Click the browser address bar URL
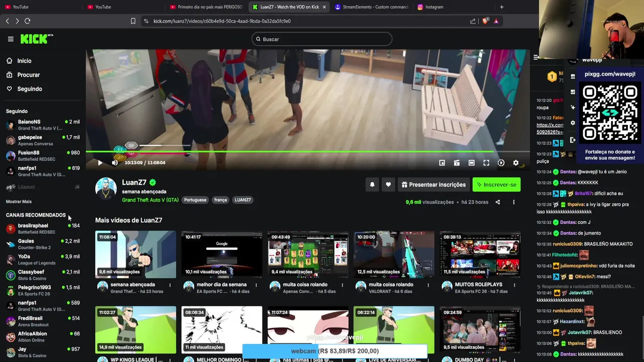The height and width of the screenshot is (362, 644). 222,21
